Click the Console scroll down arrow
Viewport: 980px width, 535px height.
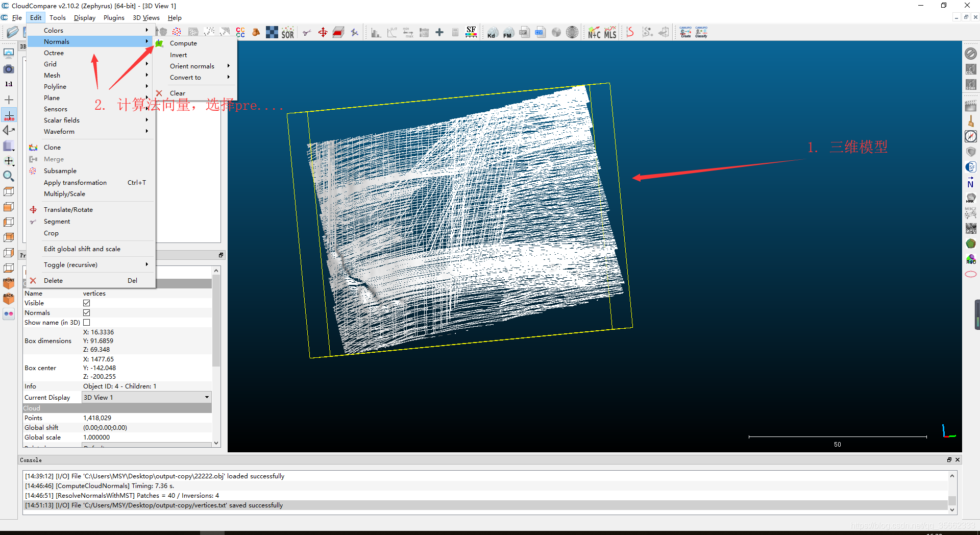(x=952, y=509)
